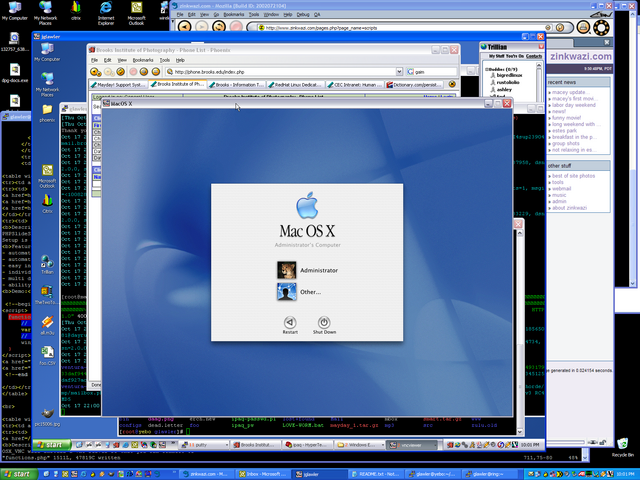Click the Shut Down button on Mac login panel
Screen dimensions: 640x480
click(324, 325)
